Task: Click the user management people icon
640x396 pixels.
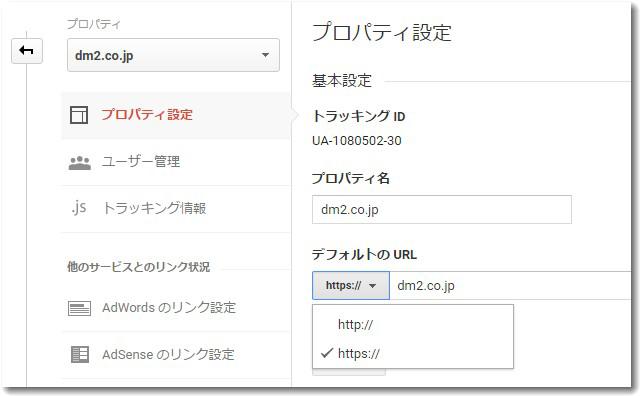Action: pos(80,162)
